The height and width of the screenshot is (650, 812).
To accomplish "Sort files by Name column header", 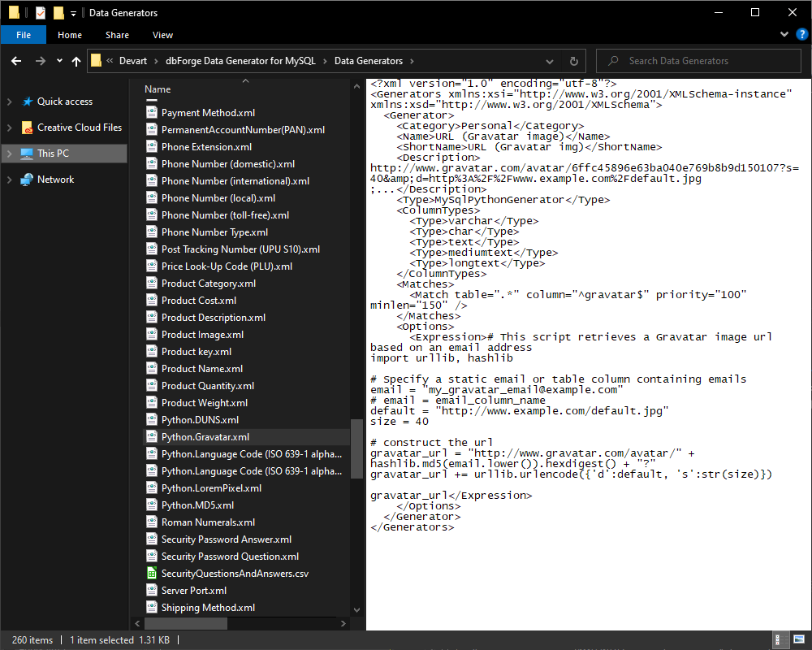I will click(x=158, y=89).
